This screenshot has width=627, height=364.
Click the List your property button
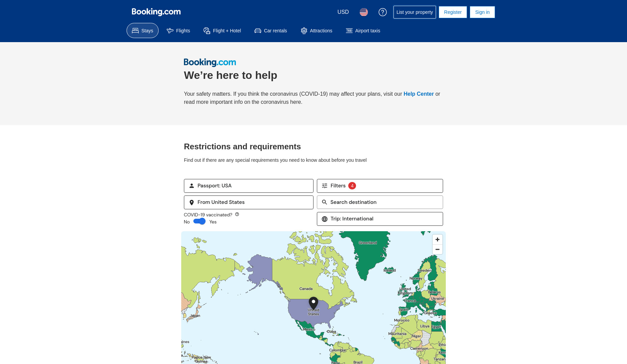(414, 12)
